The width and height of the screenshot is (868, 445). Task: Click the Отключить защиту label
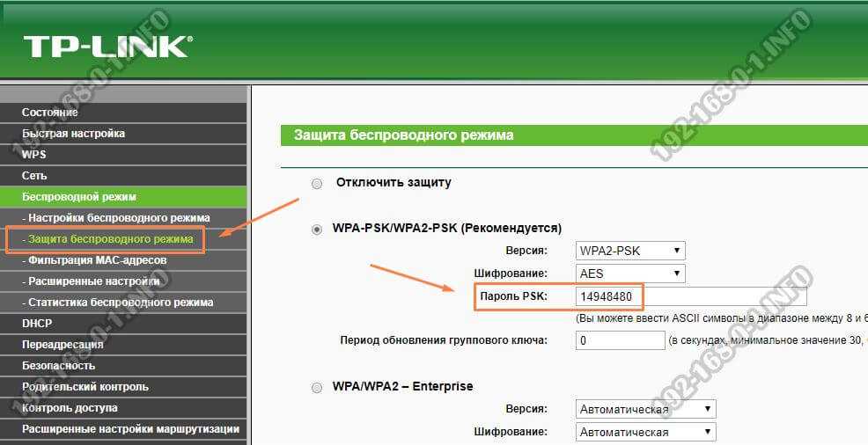tap(394, 182)
